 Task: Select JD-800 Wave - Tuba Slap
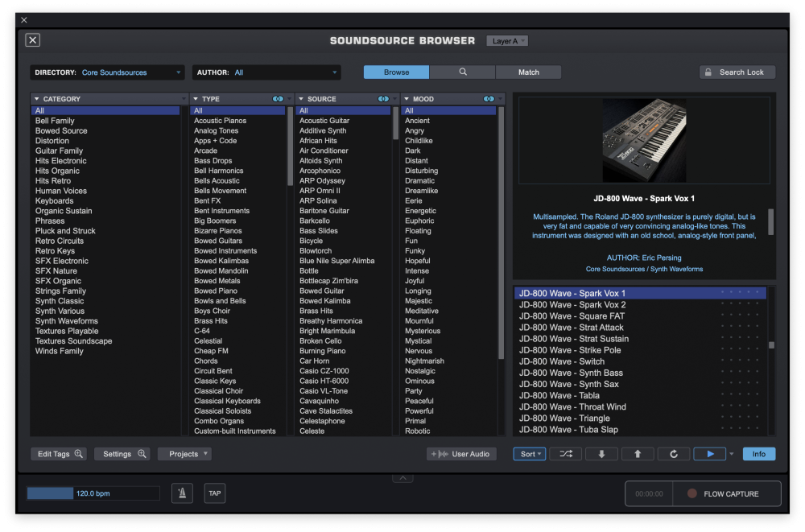click(640, 429)
